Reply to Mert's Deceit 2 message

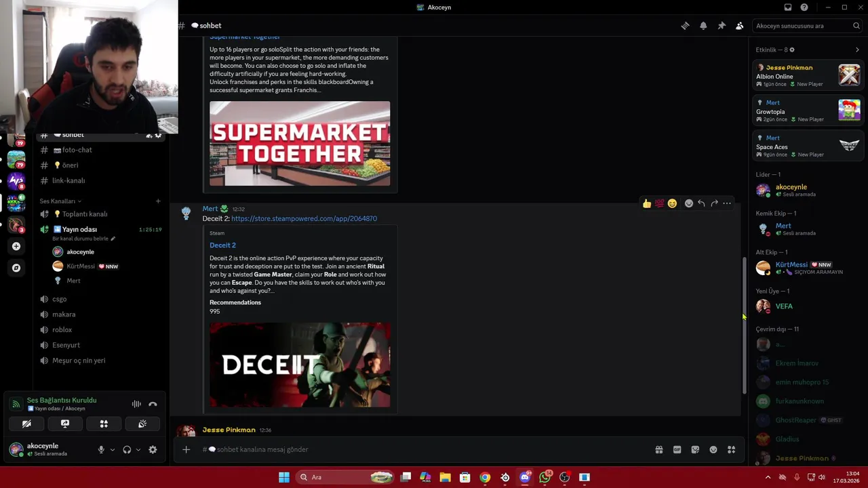click(701, 203)
